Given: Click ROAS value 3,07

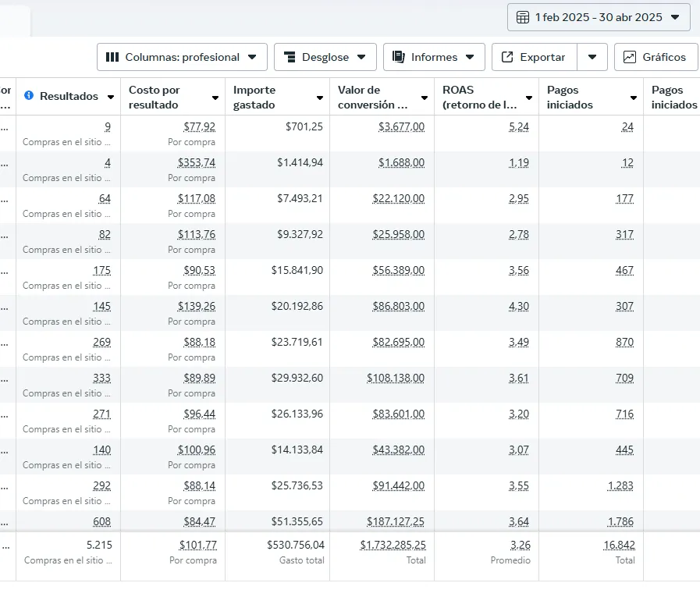Looking at the screenshot, I should pos(519,450).
